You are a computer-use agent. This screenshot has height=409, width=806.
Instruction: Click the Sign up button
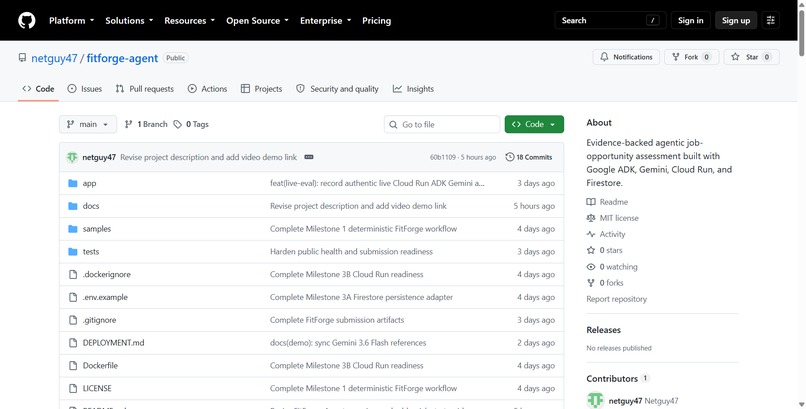coord(736,21)
